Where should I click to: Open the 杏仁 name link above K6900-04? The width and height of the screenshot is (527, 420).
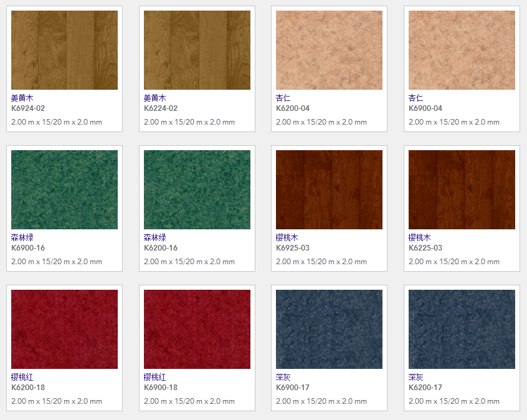415,98
